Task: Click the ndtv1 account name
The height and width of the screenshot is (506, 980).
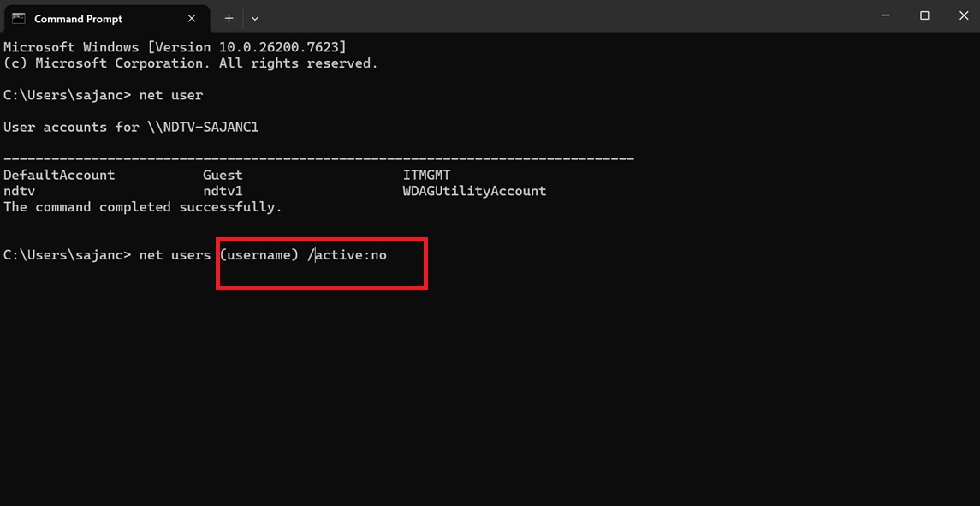Action: pyautogui.click(x=223, y=191)
